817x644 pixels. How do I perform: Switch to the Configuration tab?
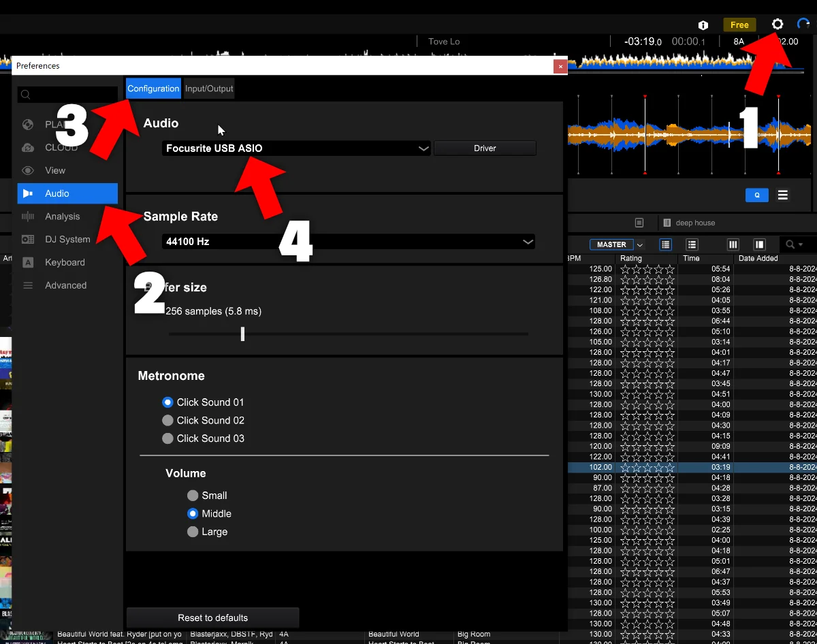(x=153, y=88)
